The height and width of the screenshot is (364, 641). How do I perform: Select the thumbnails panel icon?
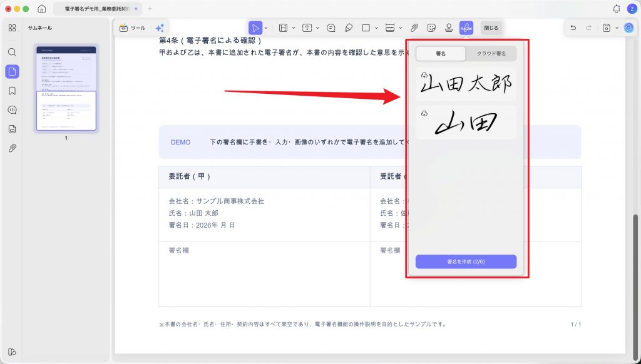tap(13, 71)
